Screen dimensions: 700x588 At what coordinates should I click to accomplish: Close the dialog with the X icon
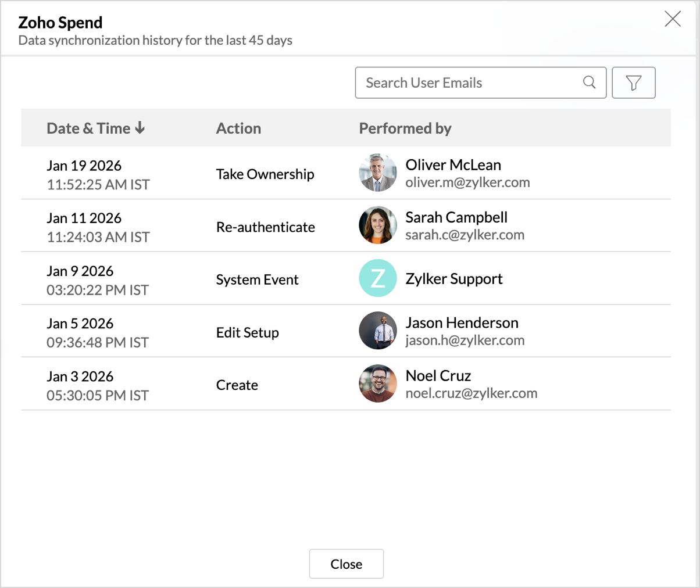point(672,19)
